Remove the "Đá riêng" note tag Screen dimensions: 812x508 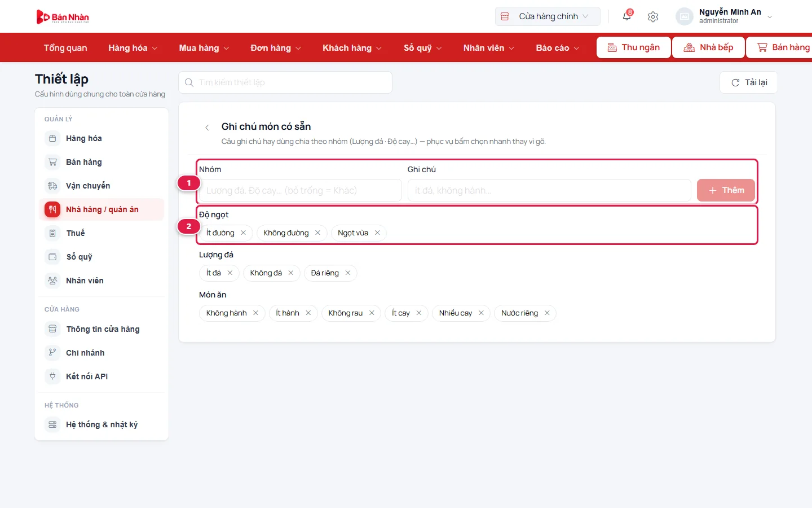click(348, 273)
